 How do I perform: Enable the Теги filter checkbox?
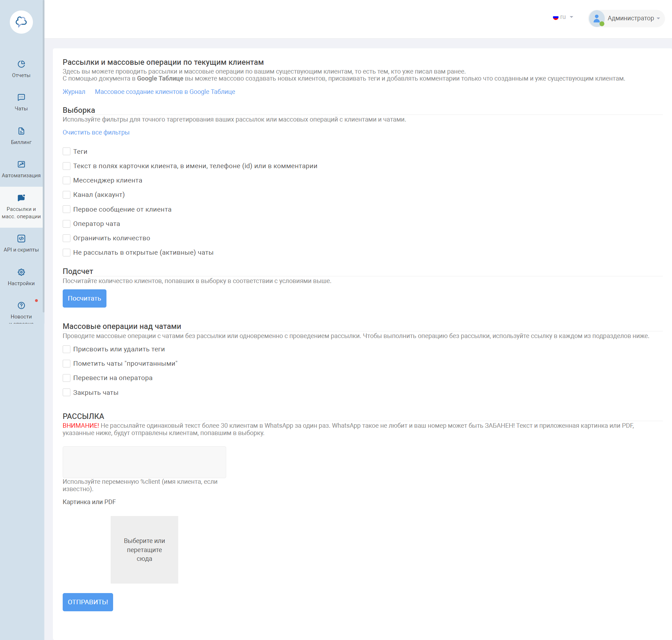click(67, 151)
